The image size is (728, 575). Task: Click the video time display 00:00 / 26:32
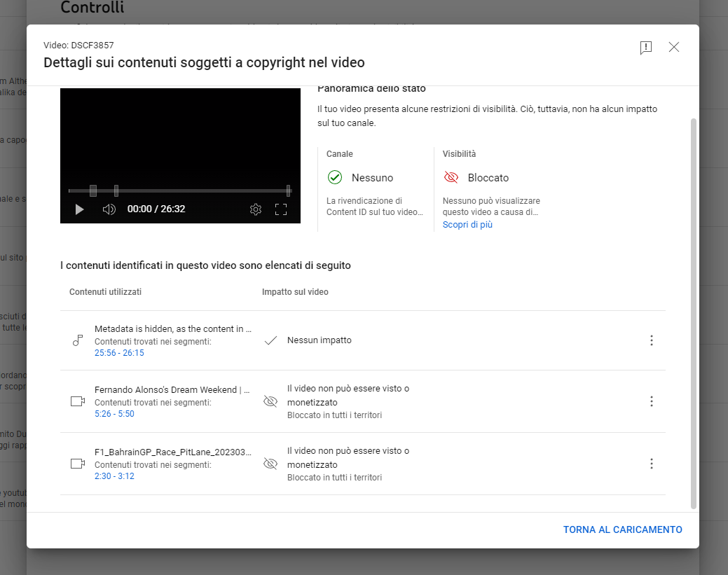pos(156,209)
